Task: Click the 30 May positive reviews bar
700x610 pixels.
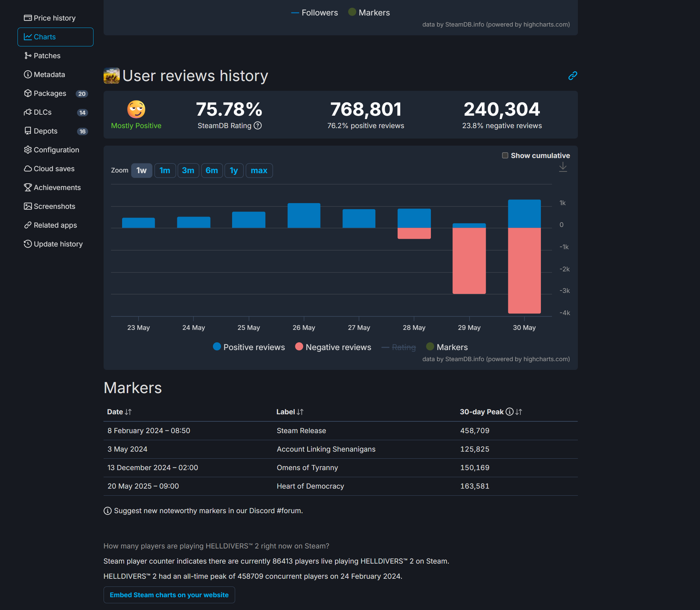Action: point(524,214)
